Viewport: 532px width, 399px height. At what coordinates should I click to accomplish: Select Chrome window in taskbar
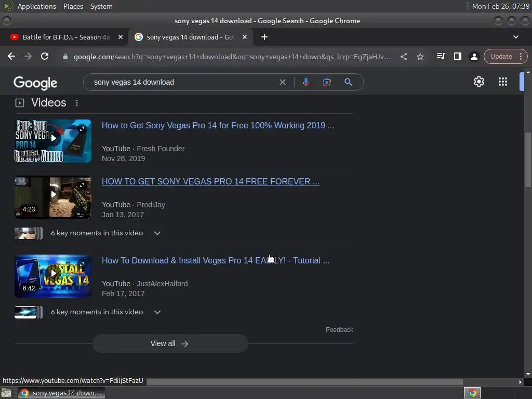click(62, 393)
